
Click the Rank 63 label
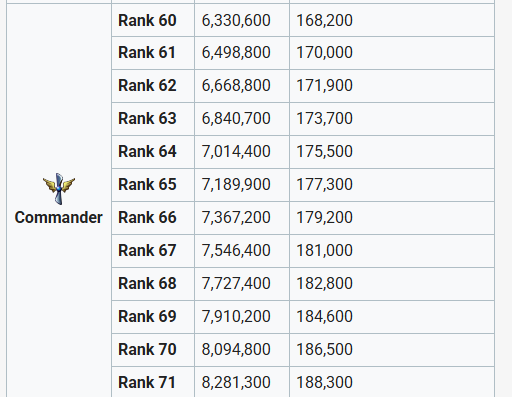[x=147, y=118]
